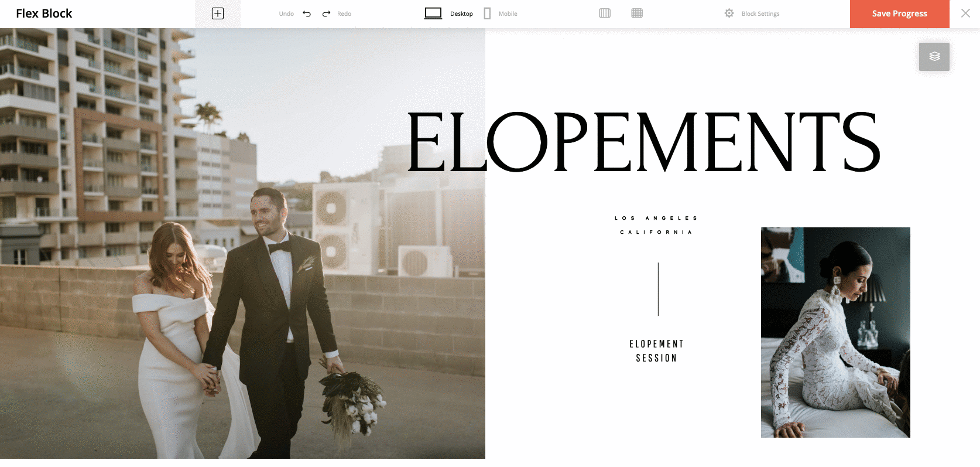Select the vertical divider line
The height and width of the screenshot is (467, 980).
(x=658, y=289)
